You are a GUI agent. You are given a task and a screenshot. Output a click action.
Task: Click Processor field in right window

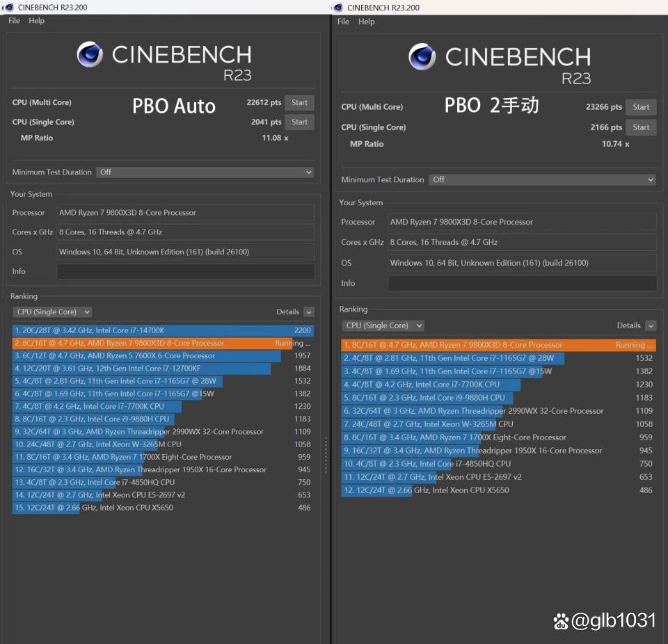[523, 222]
